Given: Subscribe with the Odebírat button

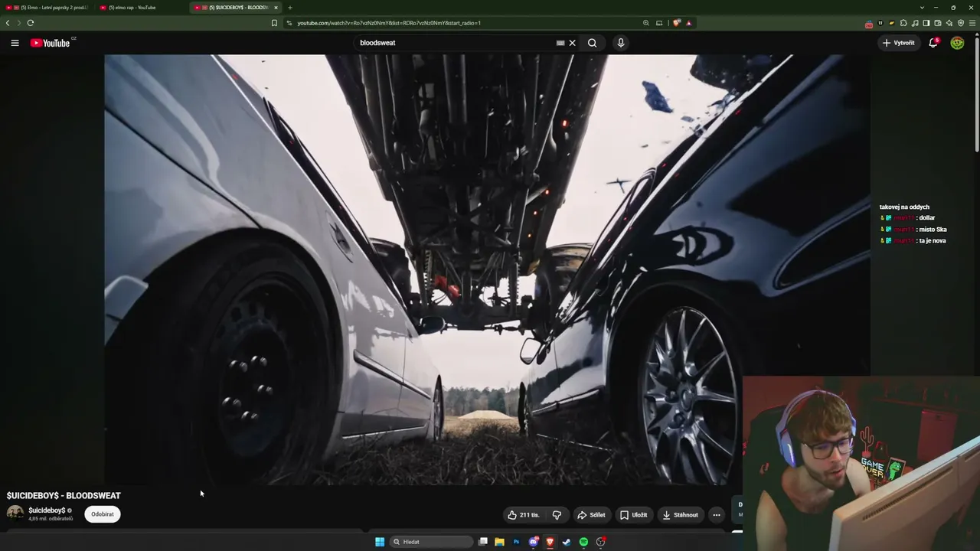Looking at the screenshot, I should coord(103,514).
